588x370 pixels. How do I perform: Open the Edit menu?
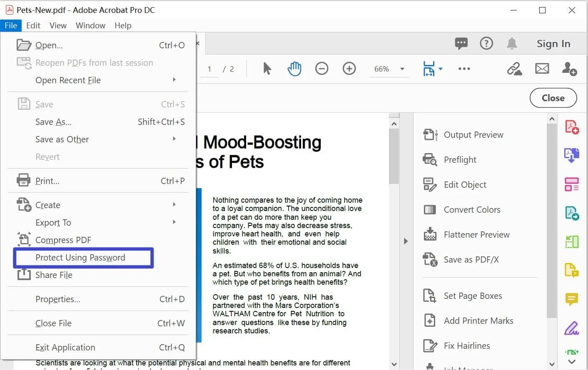(x=33, y=25)
